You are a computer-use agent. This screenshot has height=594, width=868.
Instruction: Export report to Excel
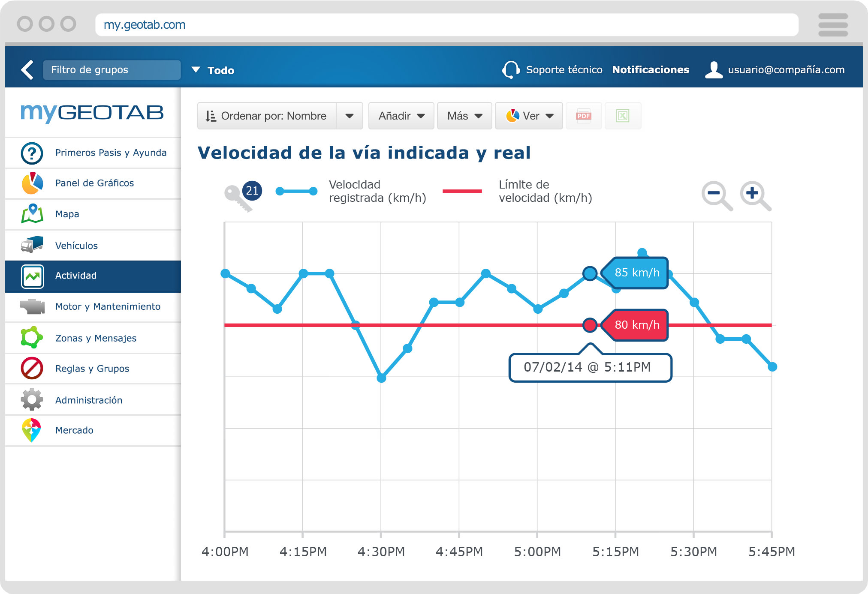(x=623, y=116)
